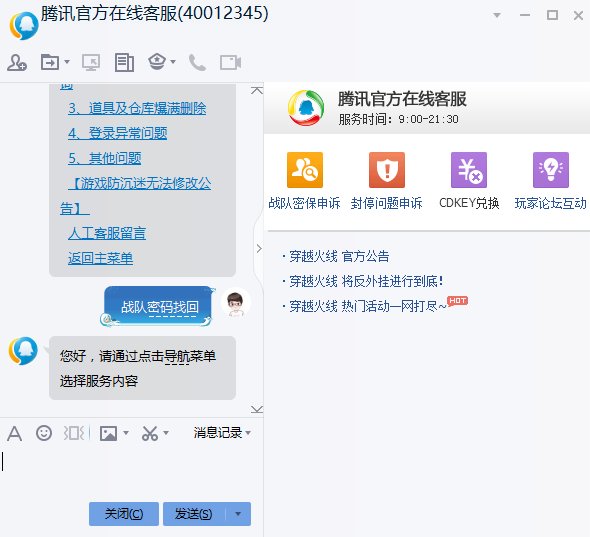Viewport: 590px width, 537px height.
Task: Minimize the chat window
Action: point(525,15)
